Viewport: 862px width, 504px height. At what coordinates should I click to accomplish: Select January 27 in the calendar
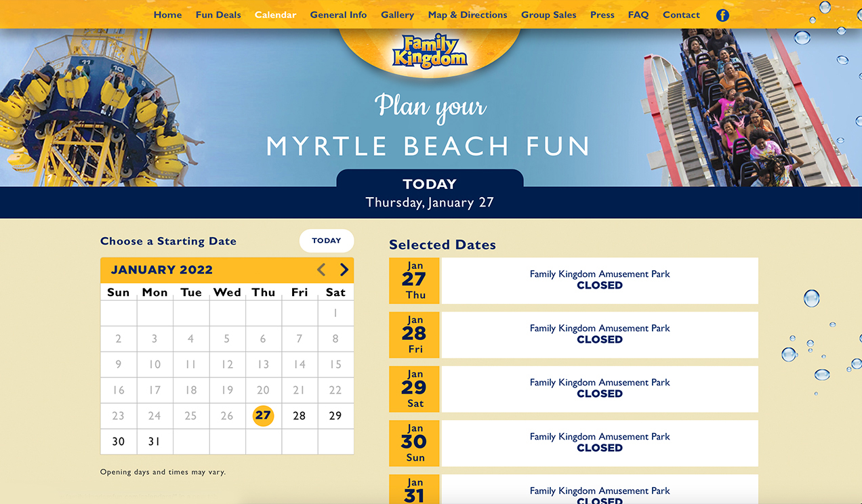pyautogui.click(x=263, y=416)
